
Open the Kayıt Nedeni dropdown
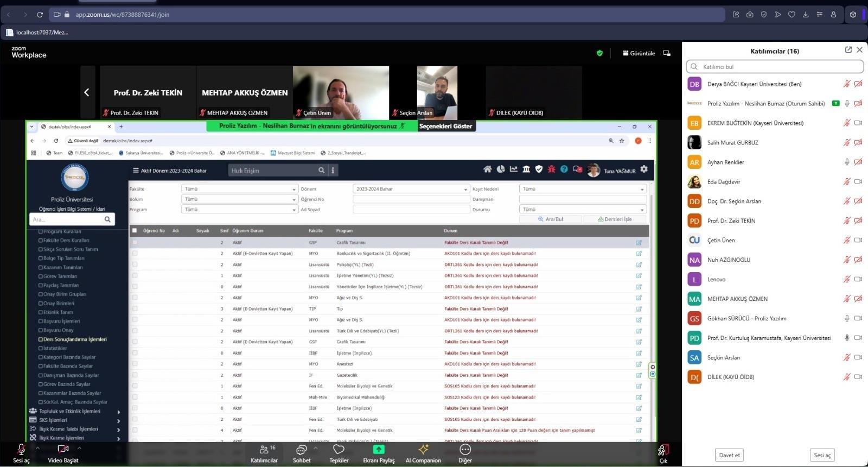click(x=583, y=189)
